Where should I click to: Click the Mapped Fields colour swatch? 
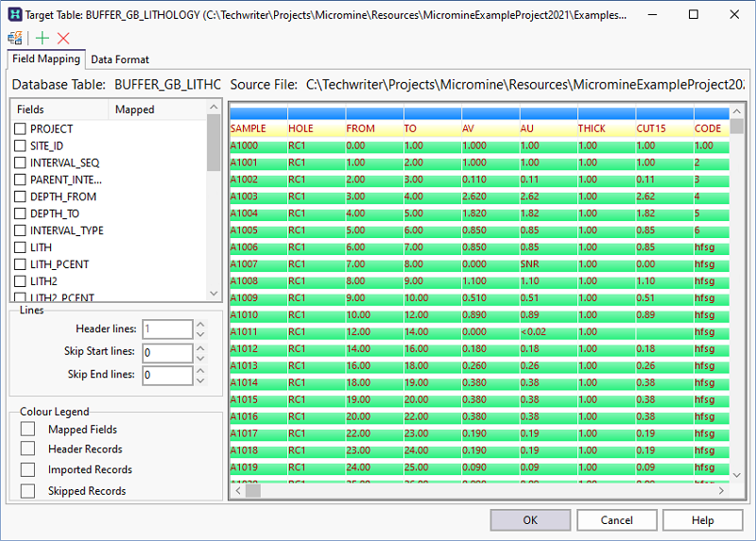[x=27, y=429]
